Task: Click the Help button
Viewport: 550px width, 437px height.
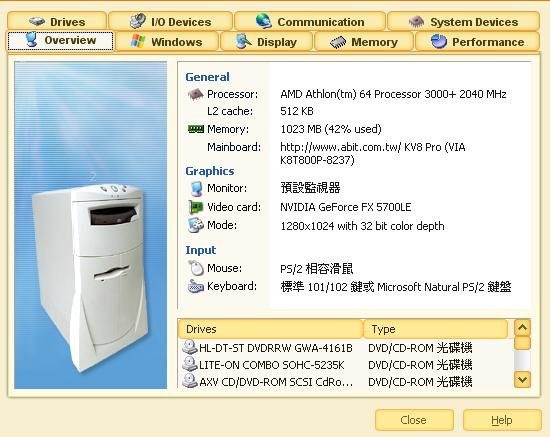Action: point(502,420)
